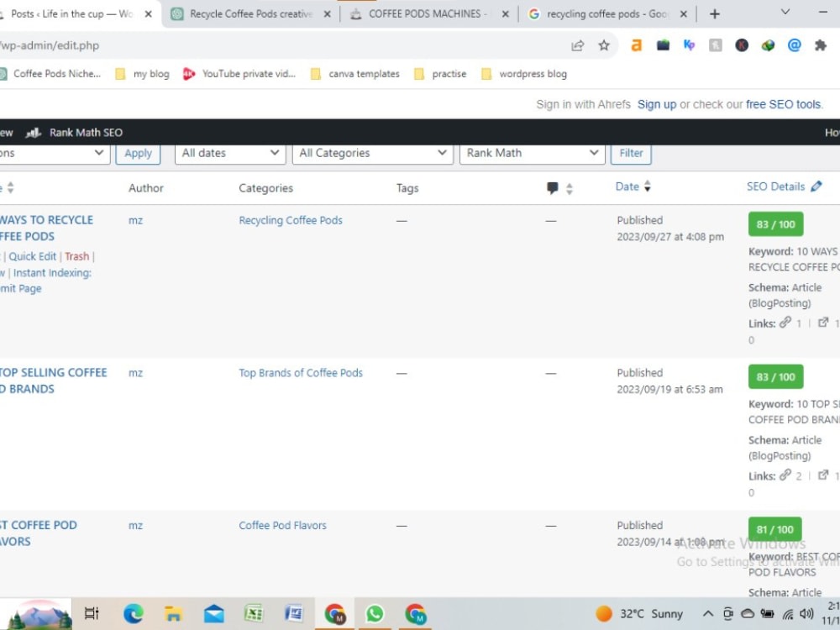Open the 'canva templates' bookmark folder
This screenshot has height=630, width=840.
[x=355, y=74]
